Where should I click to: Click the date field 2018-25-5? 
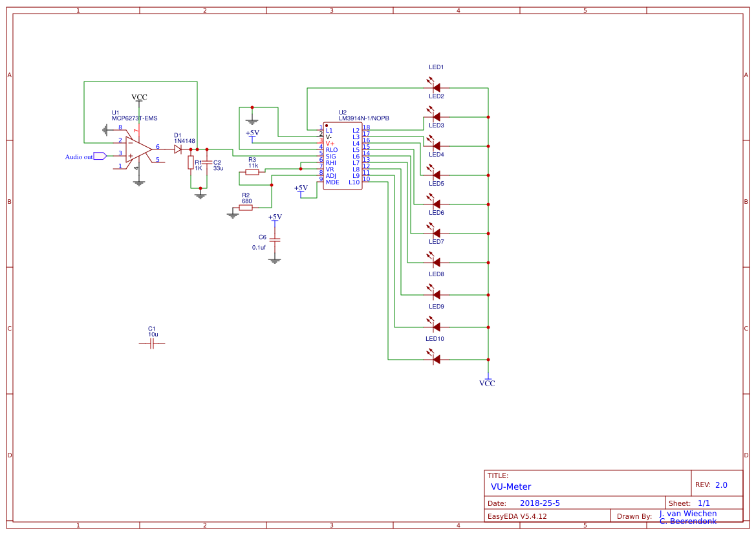540,503
